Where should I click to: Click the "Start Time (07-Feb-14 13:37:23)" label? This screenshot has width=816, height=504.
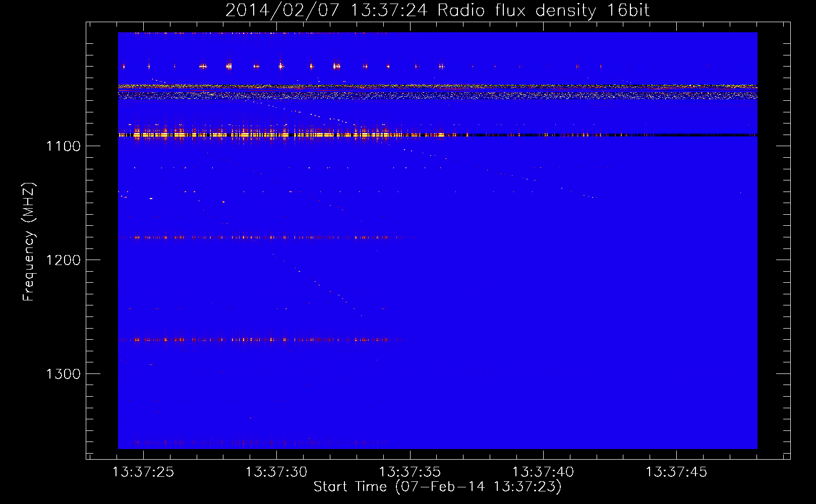point(437,487)
